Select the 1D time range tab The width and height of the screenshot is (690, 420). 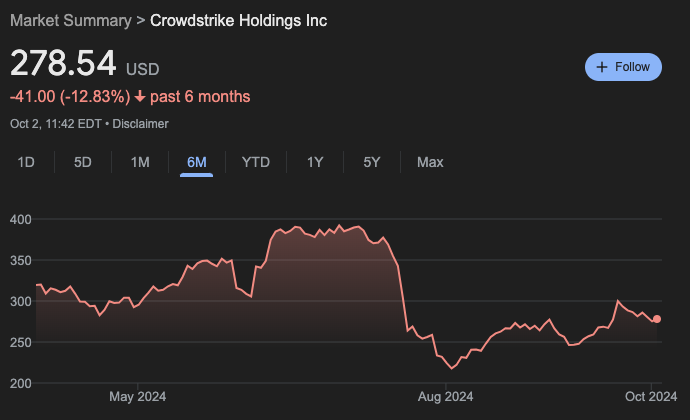coord(27,162)
